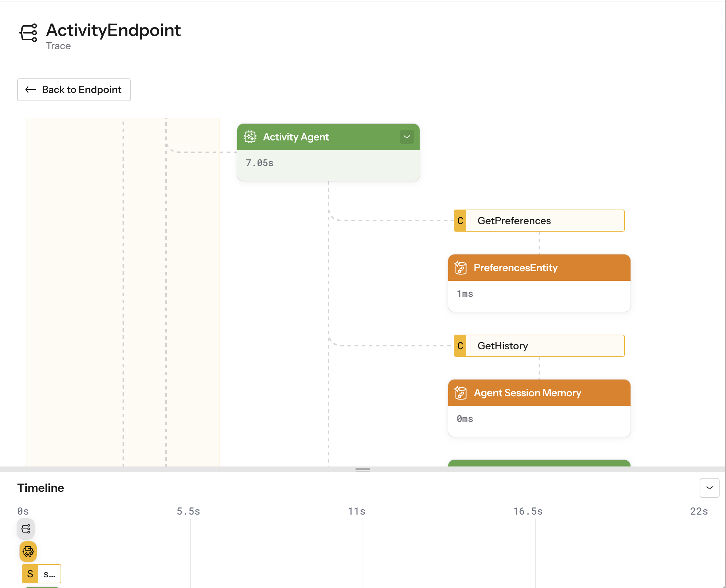Viewport: 726px width, 588px height.
Task: Click the ActivityEndpoint header icon
Action: point(28,33)
